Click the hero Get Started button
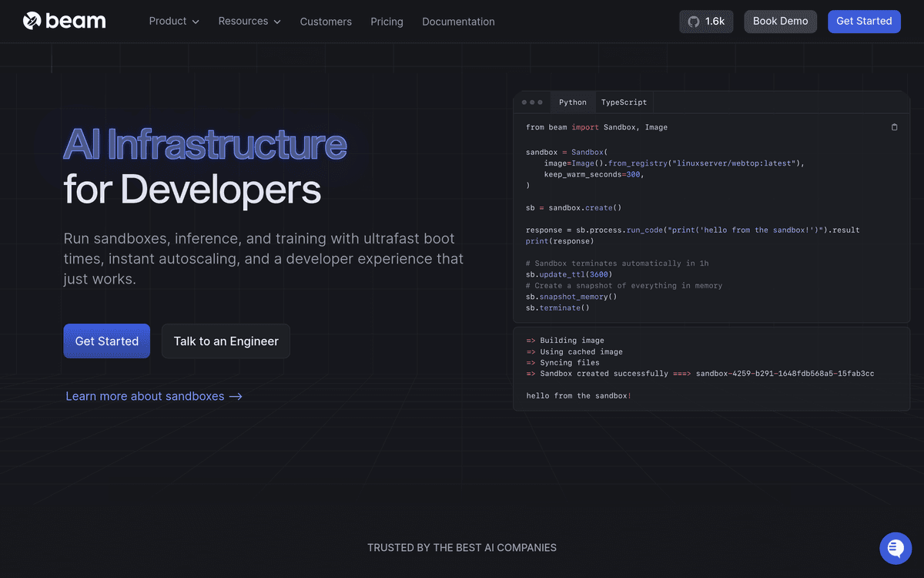924x578 pixels. click(x=106, y=341)
